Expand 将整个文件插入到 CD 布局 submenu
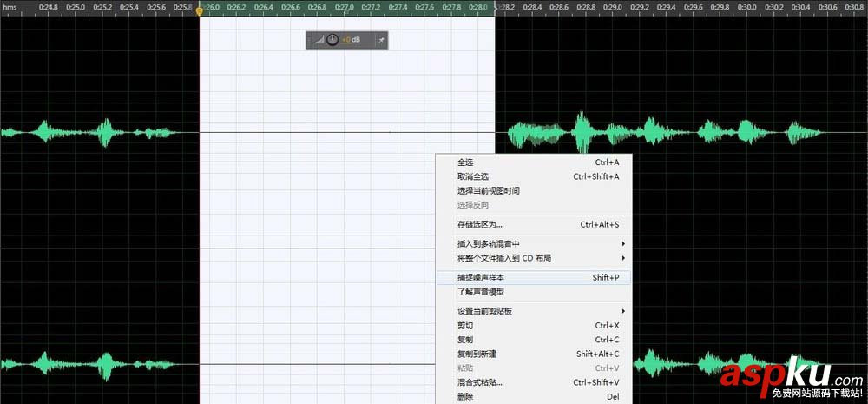This screenshot has height=404, width=868. pos(534,258)
